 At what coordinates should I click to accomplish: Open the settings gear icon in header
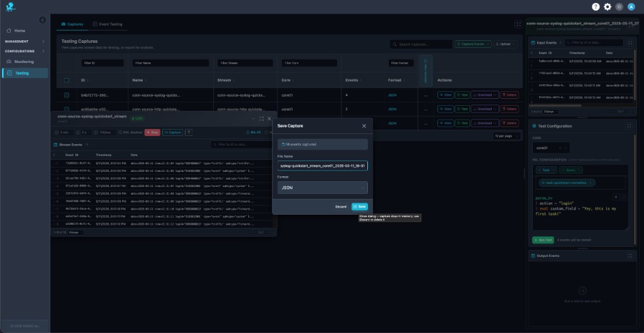[608, 7]
